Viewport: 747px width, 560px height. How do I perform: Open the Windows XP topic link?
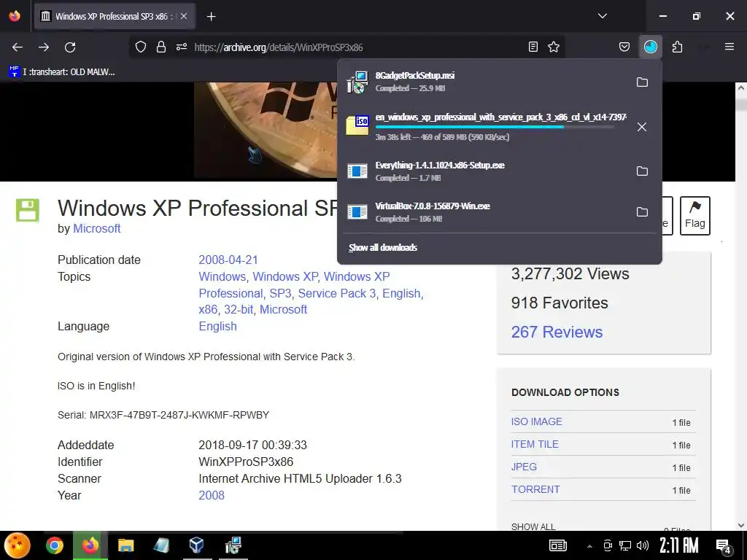tap(285, 276)
